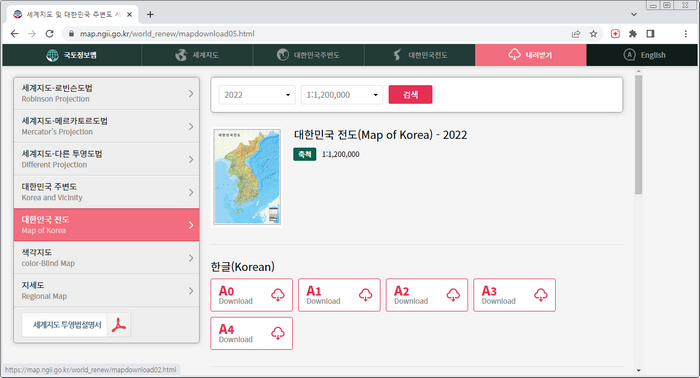This screenshot has height=378, width=700.
Task: Open a new tab with the plus icon
Action: coord(150,15)
